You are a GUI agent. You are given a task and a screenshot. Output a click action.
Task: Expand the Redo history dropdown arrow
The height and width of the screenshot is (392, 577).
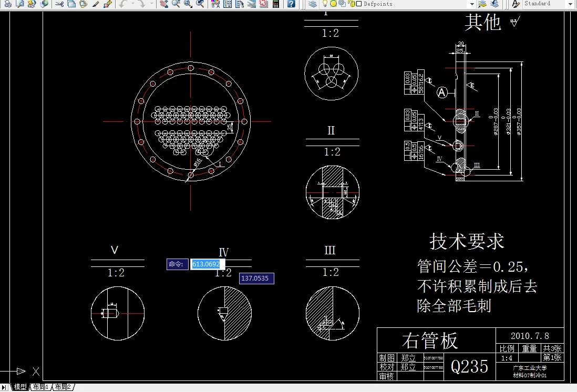pyautogui.click(x=152, y=4)
